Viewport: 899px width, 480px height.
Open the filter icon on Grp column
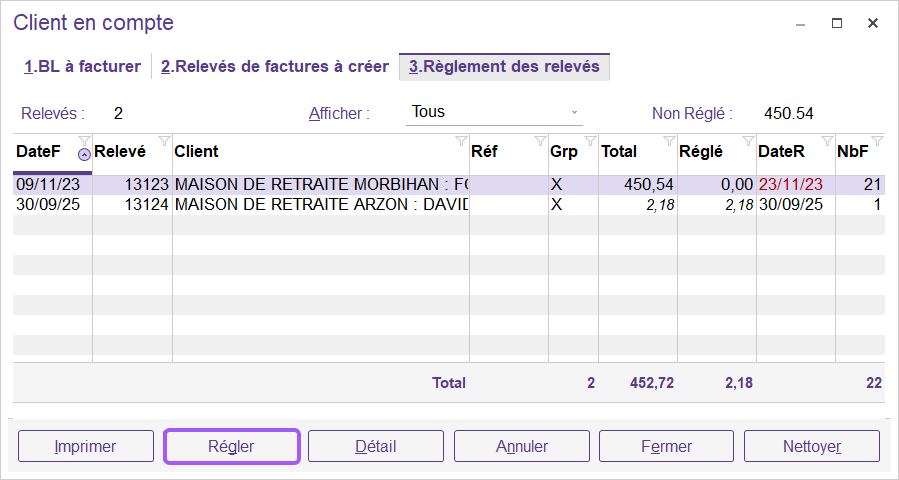point(590,140)
